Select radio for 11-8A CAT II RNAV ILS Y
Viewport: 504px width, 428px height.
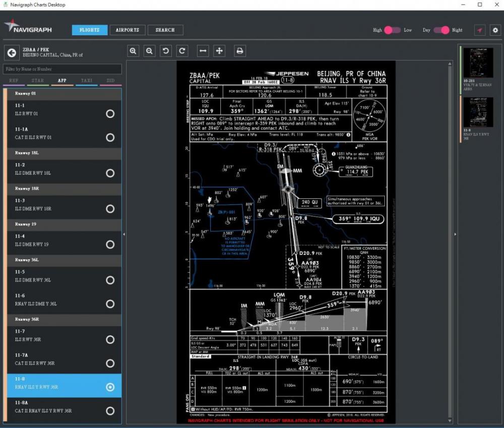110,411
